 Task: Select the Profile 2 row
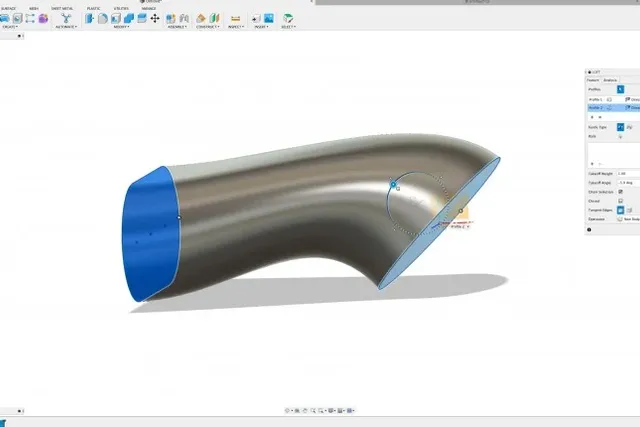(614, 108)
